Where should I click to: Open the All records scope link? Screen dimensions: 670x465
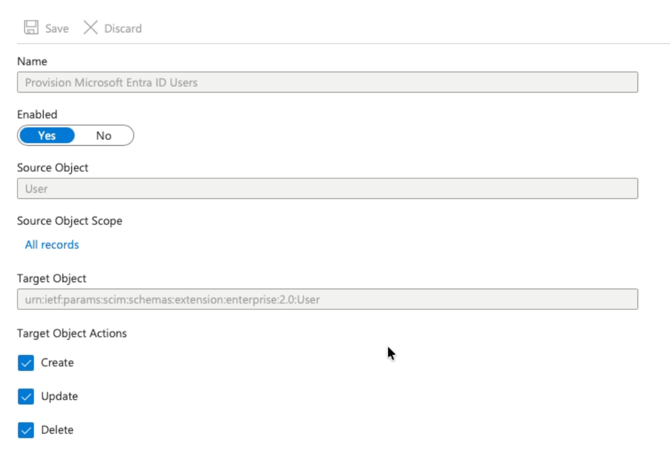[52, 245]
